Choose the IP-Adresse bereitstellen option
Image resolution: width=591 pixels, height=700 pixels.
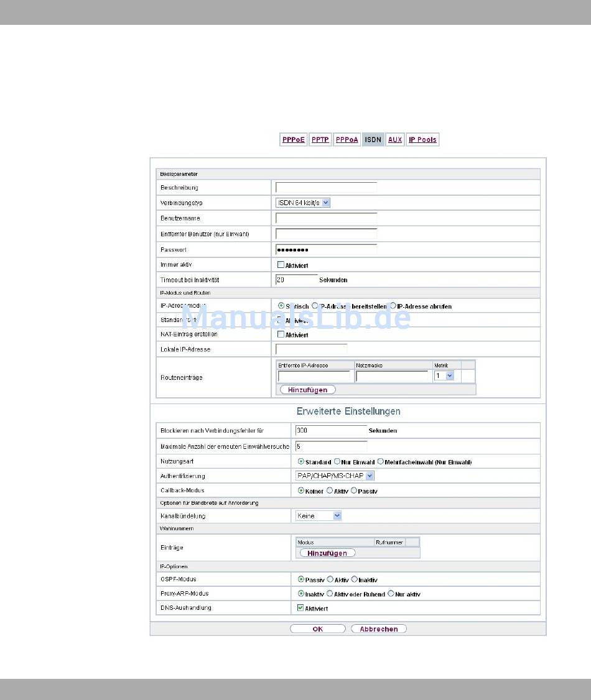point(315,306)
